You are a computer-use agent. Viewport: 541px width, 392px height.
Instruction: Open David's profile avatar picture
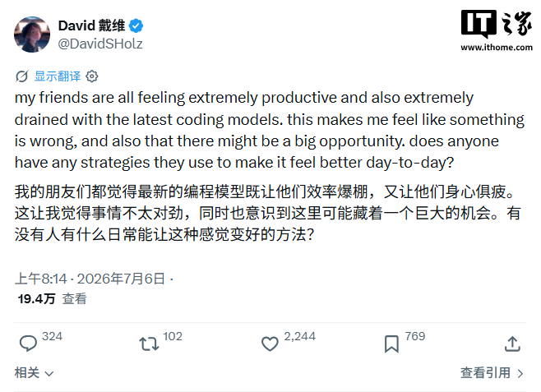[32, 35]
